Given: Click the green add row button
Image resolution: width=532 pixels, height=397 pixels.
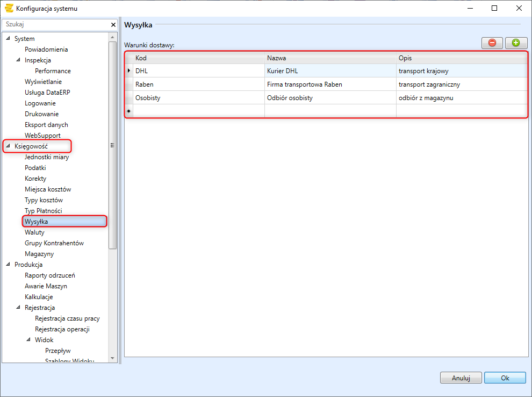Looking at the screenshot, I should (516, 43).
